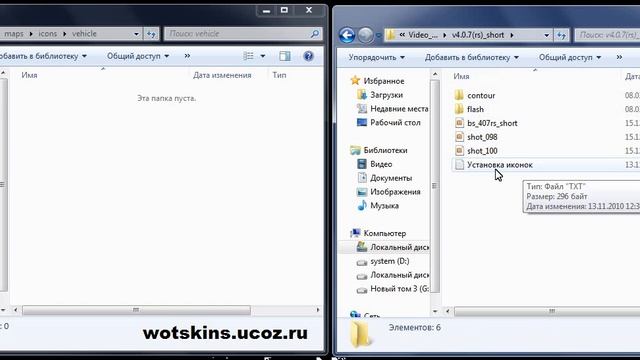Screen dimensions: 640x360
Task: Click the Back arrow in right Explorer window
Action: point(347,35)
